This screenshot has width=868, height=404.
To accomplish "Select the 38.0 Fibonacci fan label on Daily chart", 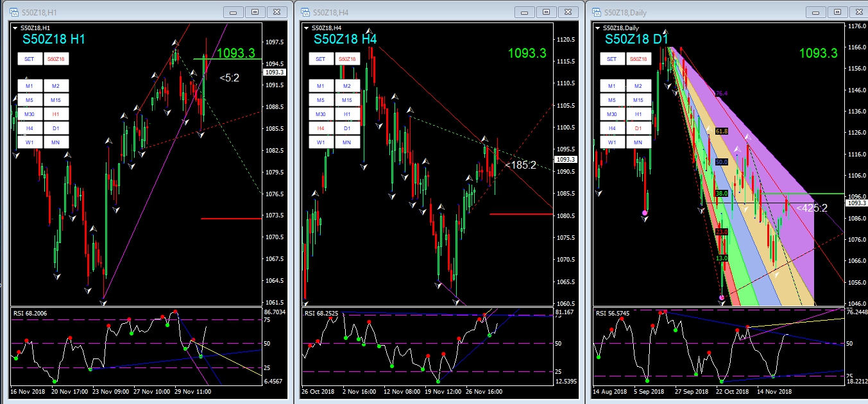I will click(721, 192).
